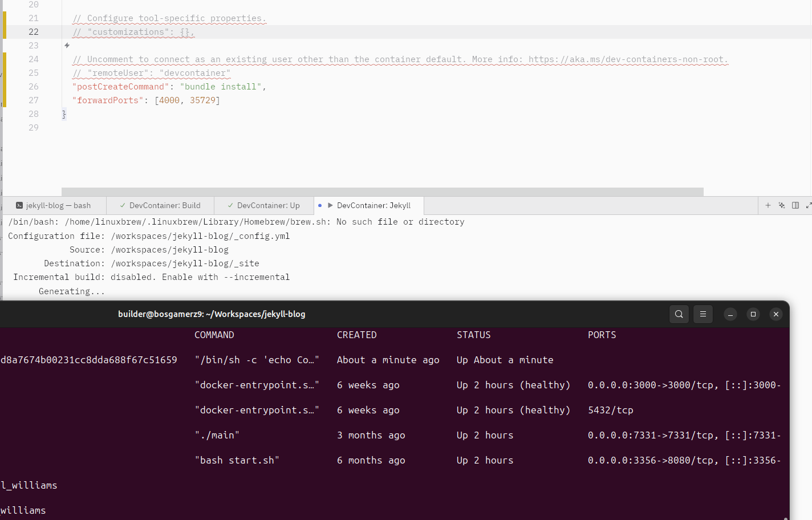
Task: Click the "Generating..." output line
Action: [x=72, y=291]
